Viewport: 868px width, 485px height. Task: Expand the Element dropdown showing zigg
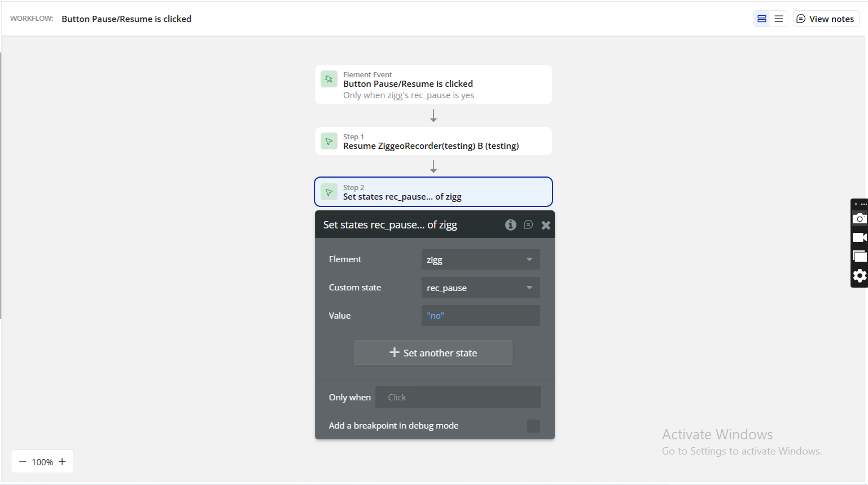tap(480, 259)
